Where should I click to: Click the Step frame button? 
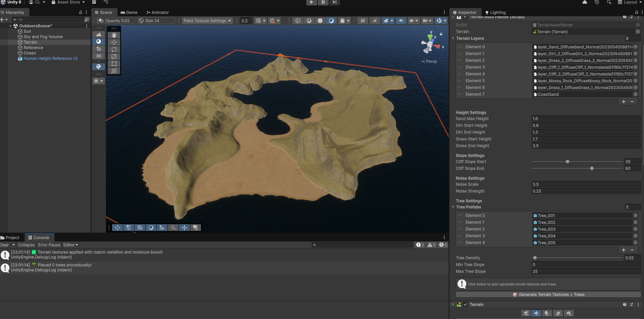334,2
